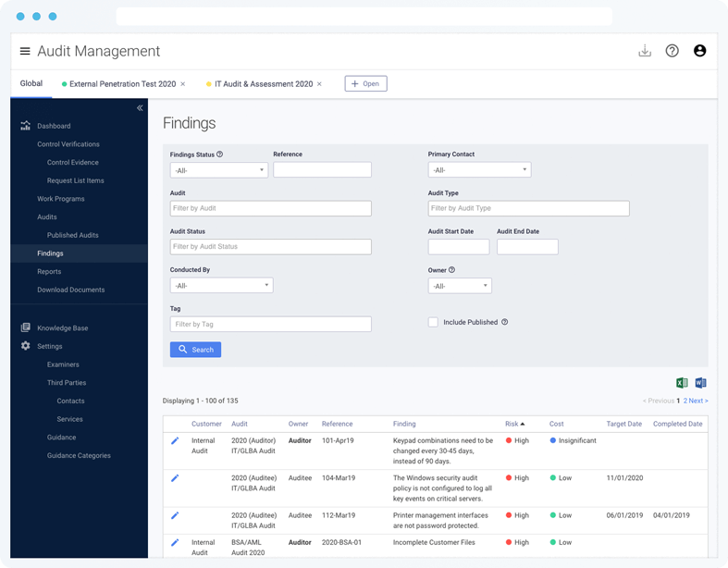
Task: Click the download icon in header
Action: [x=645, y=51]
